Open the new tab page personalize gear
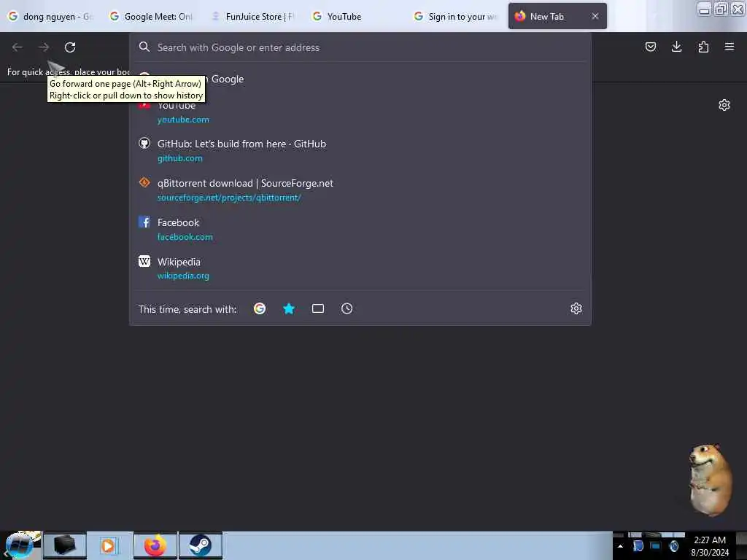The image size is (747, 560). coord(724,105)
